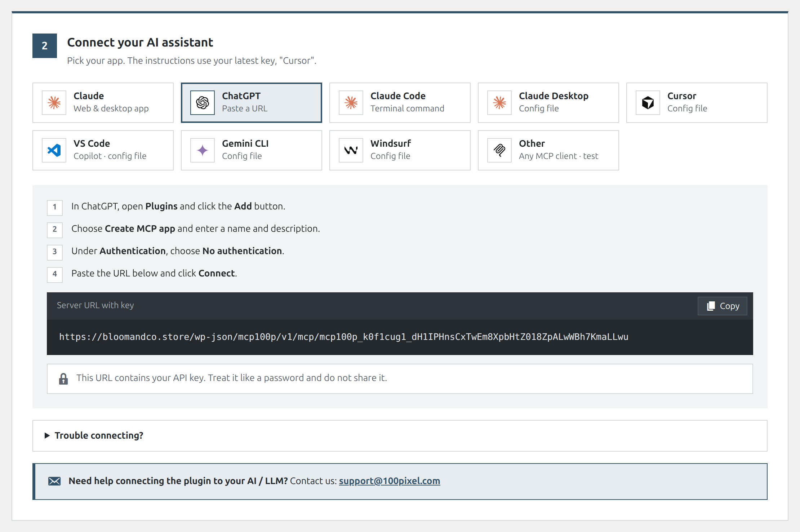Click the server URL code text

coord(344,337)
